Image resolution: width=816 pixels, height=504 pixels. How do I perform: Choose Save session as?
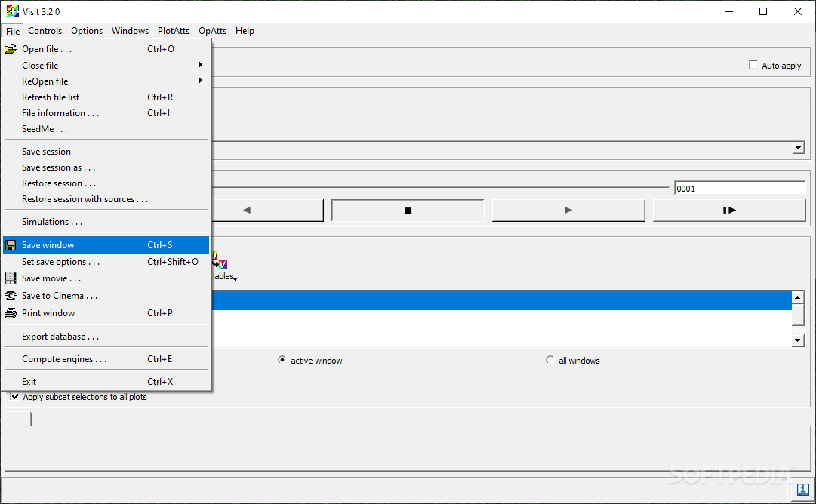click(106, 167)
